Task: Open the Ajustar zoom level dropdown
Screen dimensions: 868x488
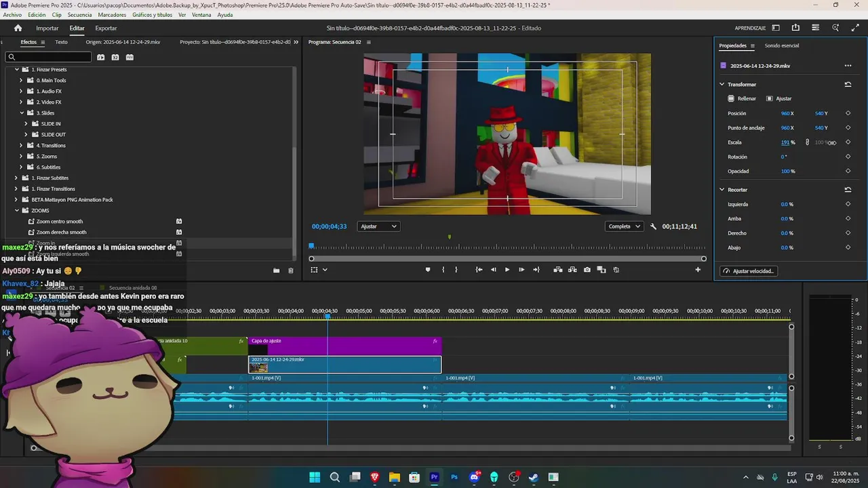Action: (378, 226)
